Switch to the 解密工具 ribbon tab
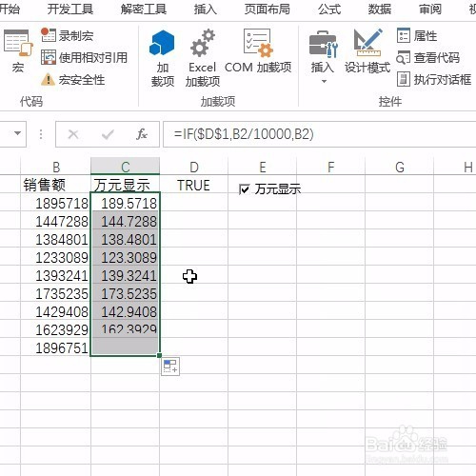Image resolution: width=476 pixels, height=476 pixels. pyautogui.click(x=144, y=9)
